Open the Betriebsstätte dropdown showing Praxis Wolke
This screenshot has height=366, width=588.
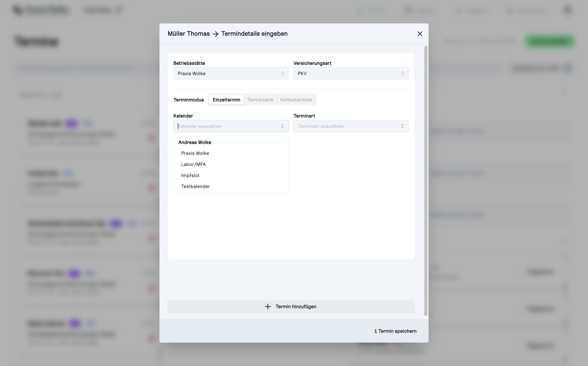[x=231, y=73]
